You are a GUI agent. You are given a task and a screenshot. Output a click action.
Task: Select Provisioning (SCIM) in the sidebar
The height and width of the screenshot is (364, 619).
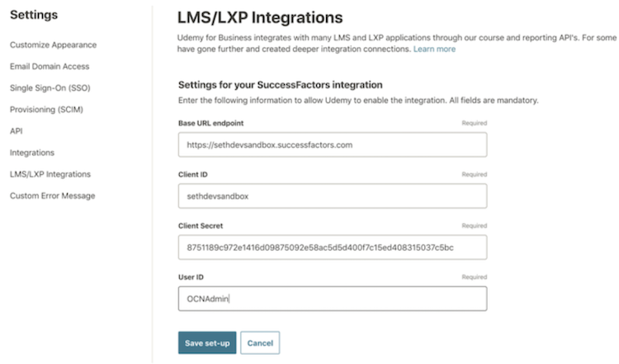click(46, 109)
